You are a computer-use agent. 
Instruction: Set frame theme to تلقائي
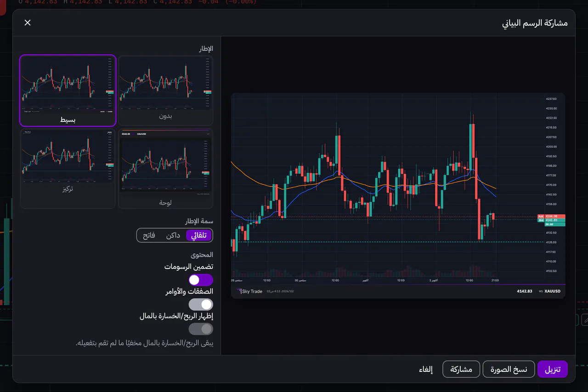(199, 235)
